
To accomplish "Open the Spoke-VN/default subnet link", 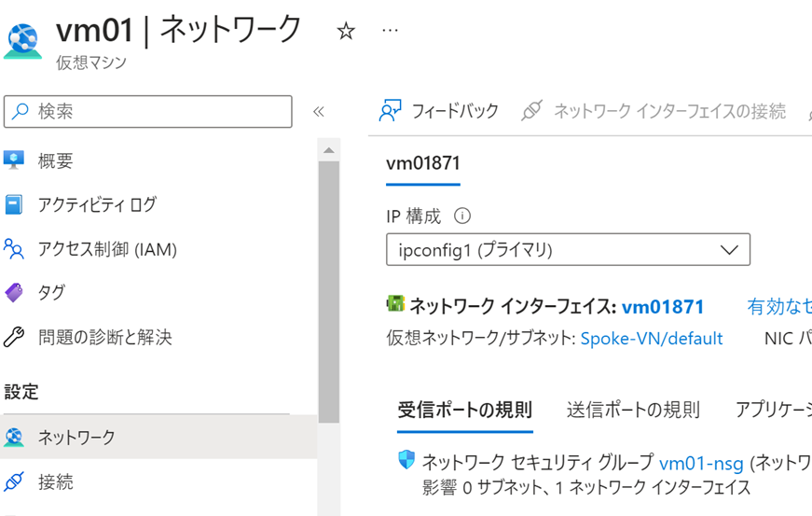I will click(652, 339).
